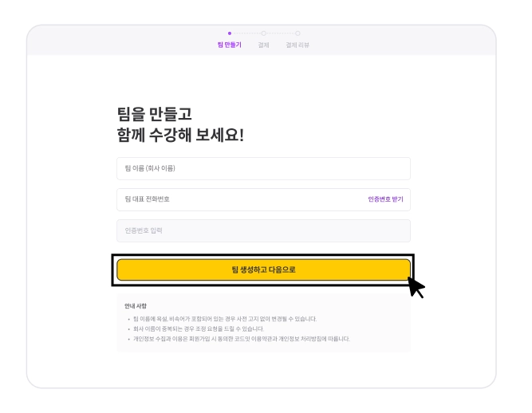The width and height of the screenshot is (532, 413).
Task: Click the hollow third-step progress dot
Action: (x=298, y=33)
